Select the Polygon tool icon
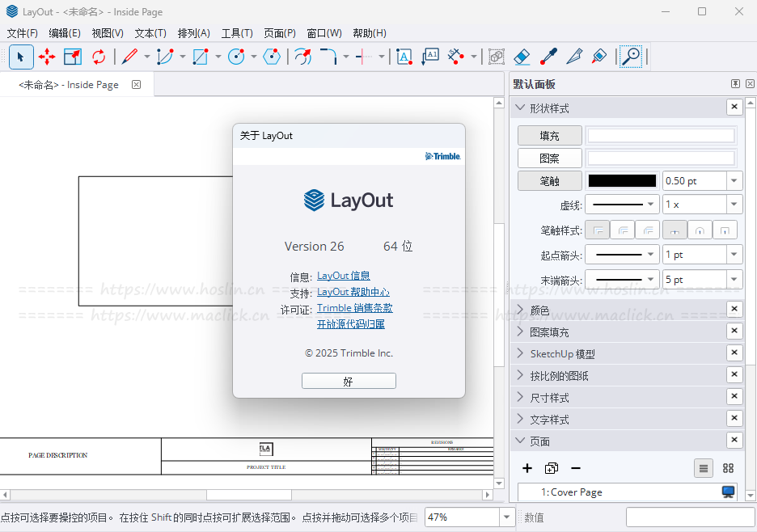Viewport: 757px width, 532px height. [x=272, y=57]
